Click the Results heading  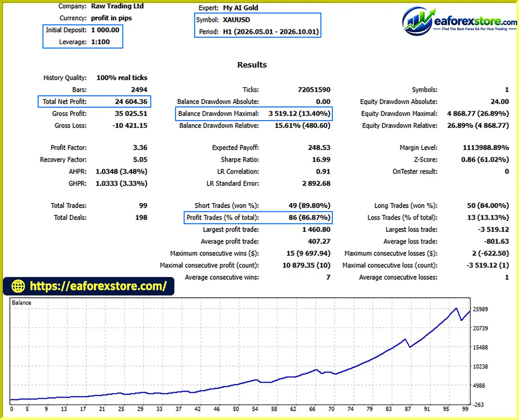[x=252, y=65]
